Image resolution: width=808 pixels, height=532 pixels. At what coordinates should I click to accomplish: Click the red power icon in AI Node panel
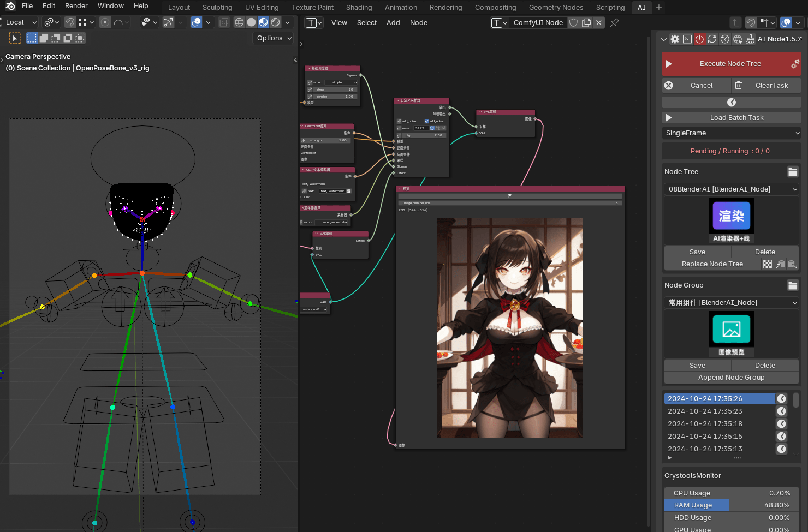pos(699,39)
